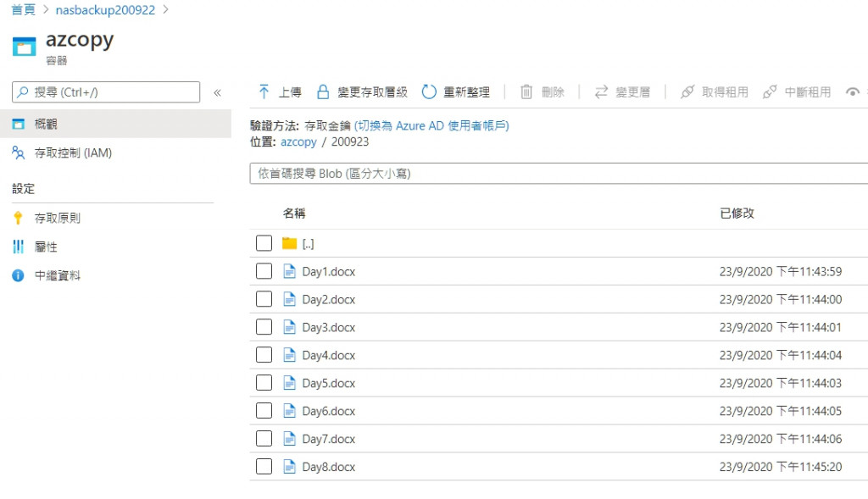
Task: Check the Day6.docx checkbox
Action: tap(264, 411)
